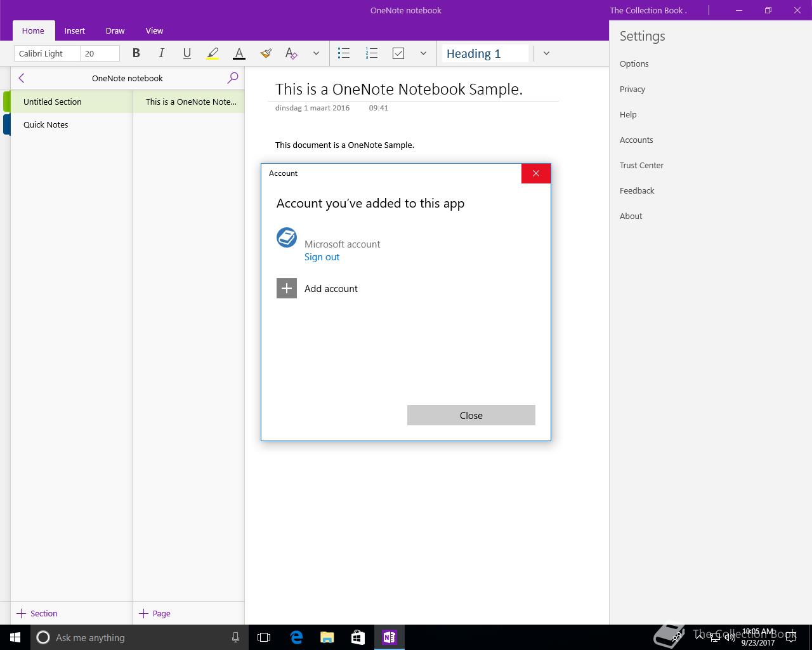Add a new Page
This screenshot has width=812, height=650.
[155, 613]
